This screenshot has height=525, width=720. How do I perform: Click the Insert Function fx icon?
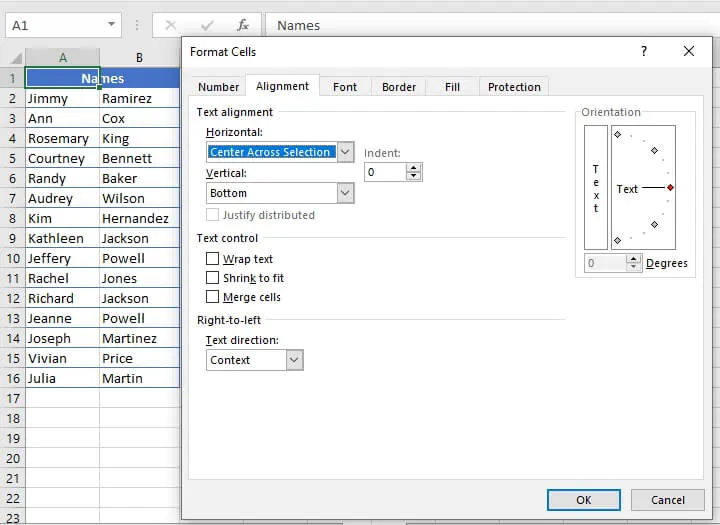[243, 25]
